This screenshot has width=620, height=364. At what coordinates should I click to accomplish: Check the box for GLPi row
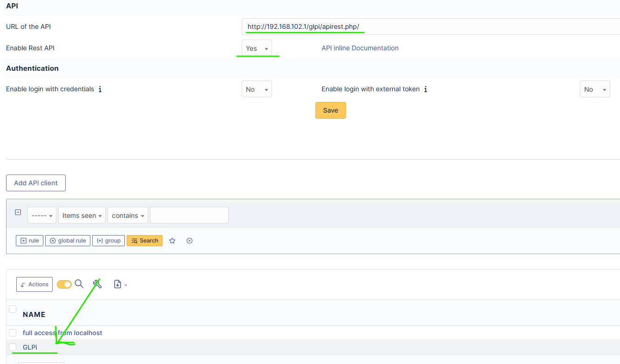pyautogui.click(x=13, y=347)
